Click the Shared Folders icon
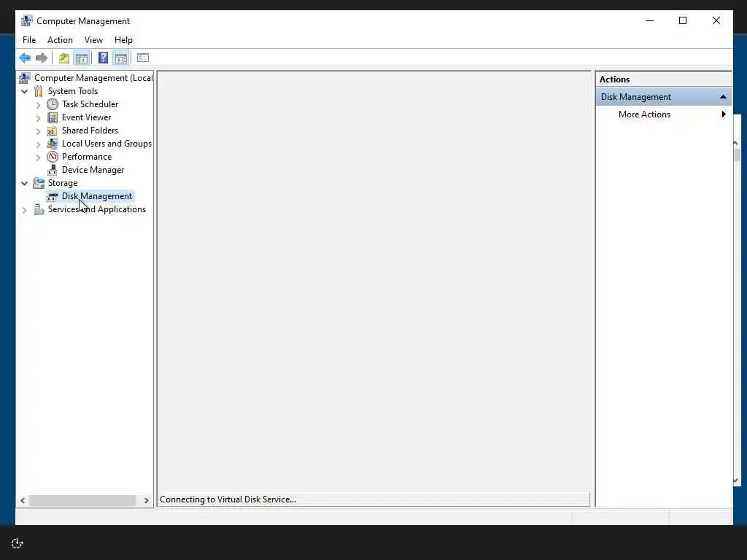 (x=52, y=131)
